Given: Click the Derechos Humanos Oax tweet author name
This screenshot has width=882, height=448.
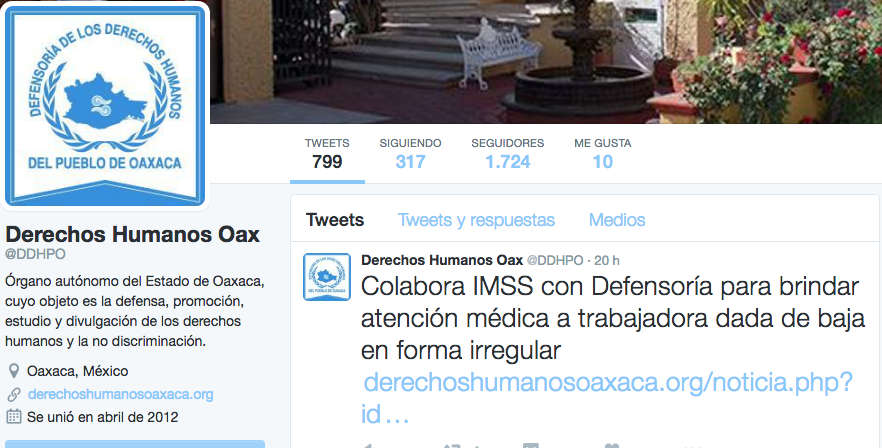Looking at the screenshot, I should point(442,260).
